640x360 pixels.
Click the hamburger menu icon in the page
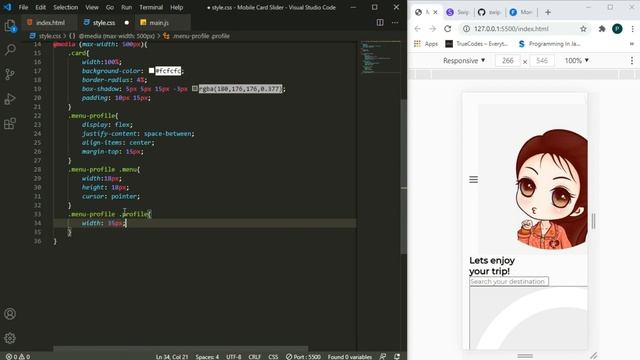pos(473,180)
